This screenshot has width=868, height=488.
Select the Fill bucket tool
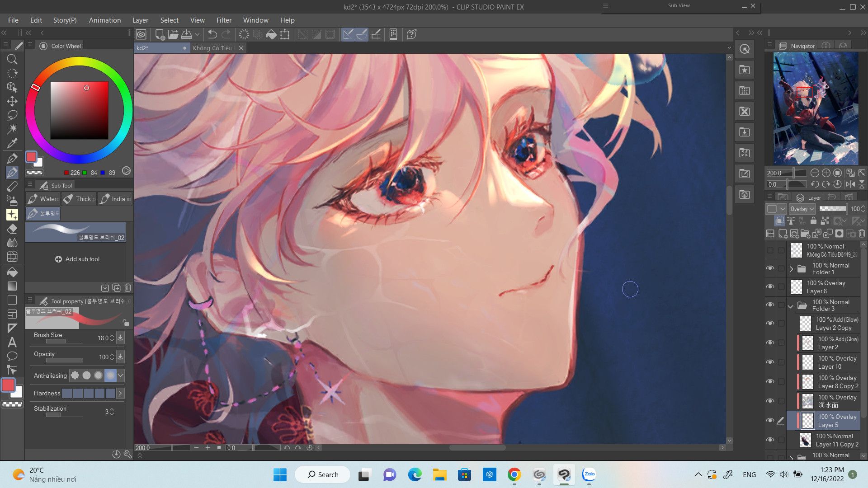click(x=12, y=272)
